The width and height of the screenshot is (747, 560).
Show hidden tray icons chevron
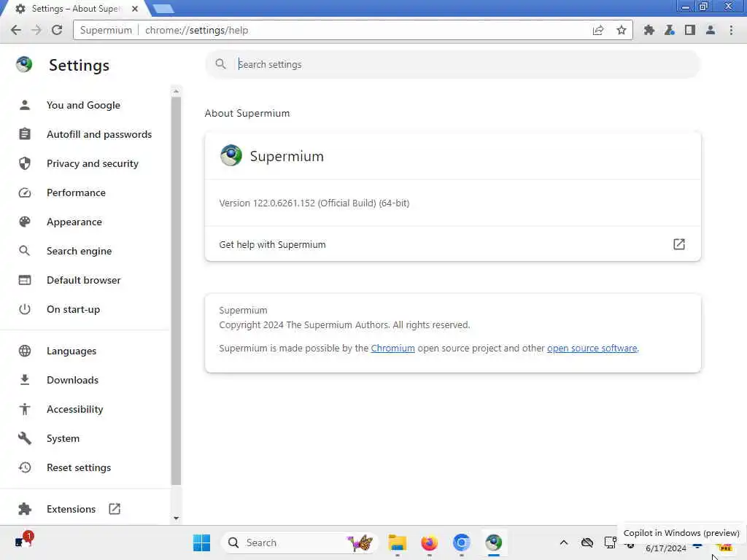pyautogui.click(x=564, y=542)
